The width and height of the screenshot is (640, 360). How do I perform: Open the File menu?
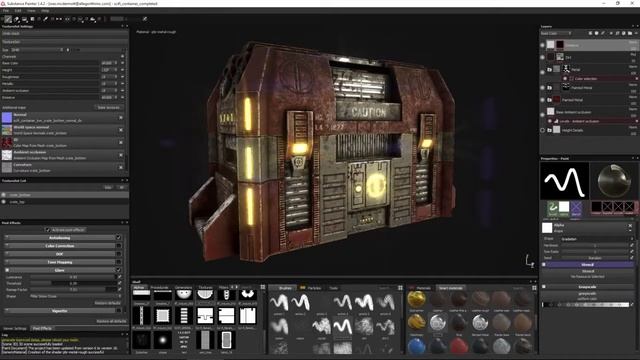point(6,11)
